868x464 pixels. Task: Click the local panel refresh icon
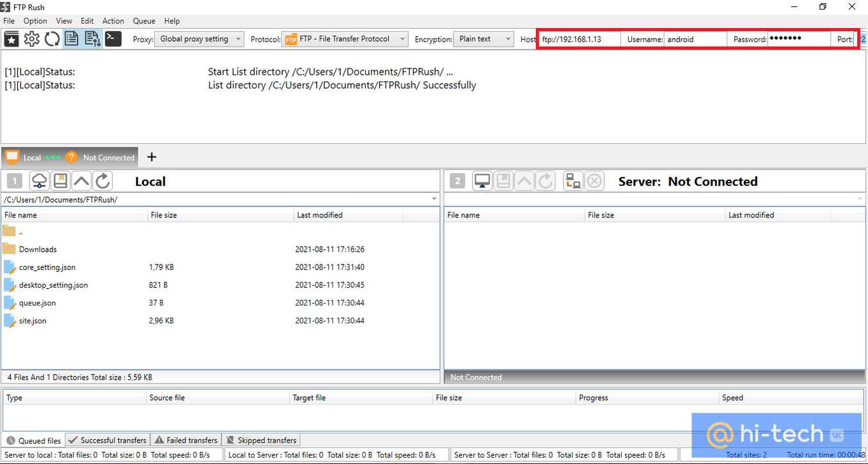point(103,182)
